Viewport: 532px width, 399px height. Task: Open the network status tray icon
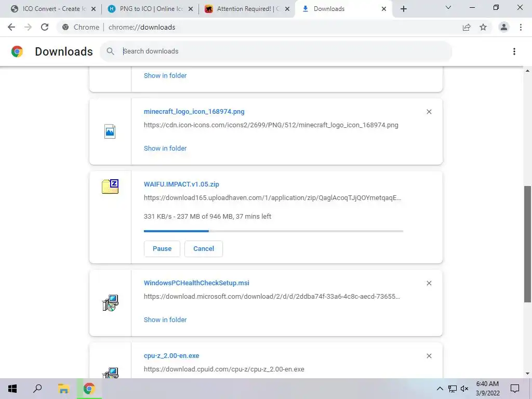click(453, 389)
